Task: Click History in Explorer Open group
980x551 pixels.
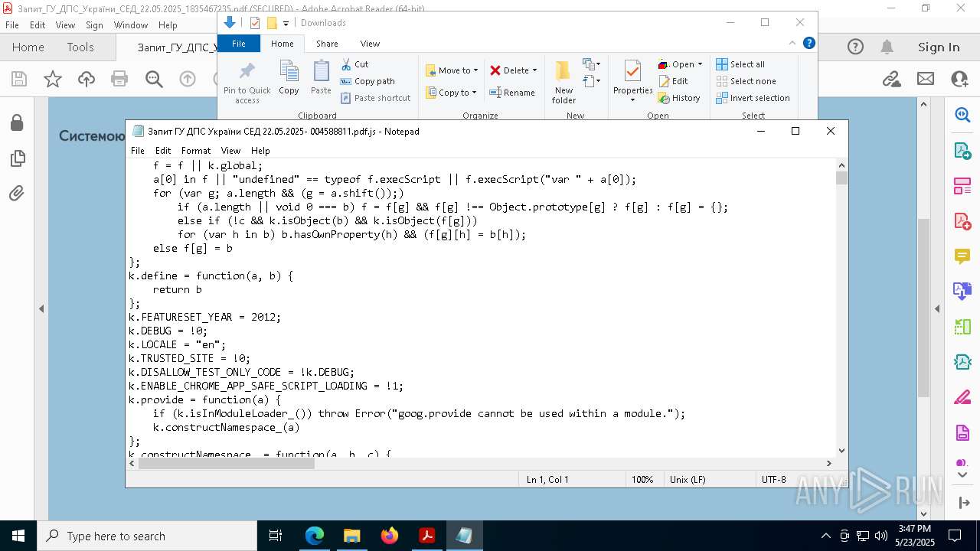Action: tap(678, 98)
